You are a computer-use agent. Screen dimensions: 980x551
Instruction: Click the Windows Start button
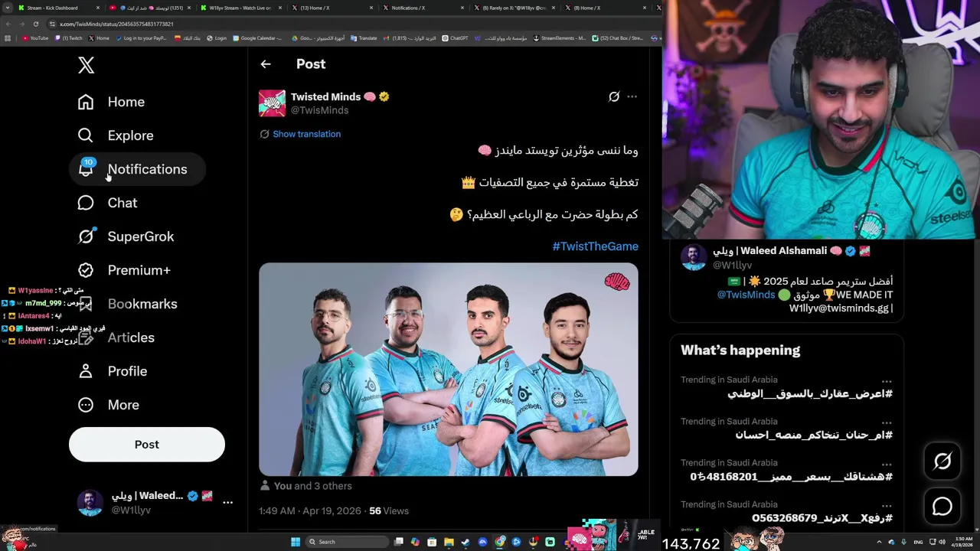tap(296, 542)
